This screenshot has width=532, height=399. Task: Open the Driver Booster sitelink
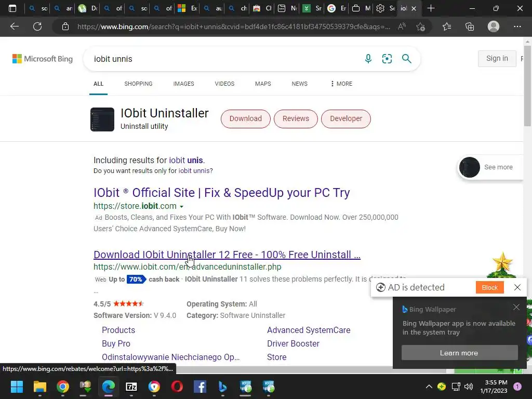pyautogui.click(x=293, y=344)
